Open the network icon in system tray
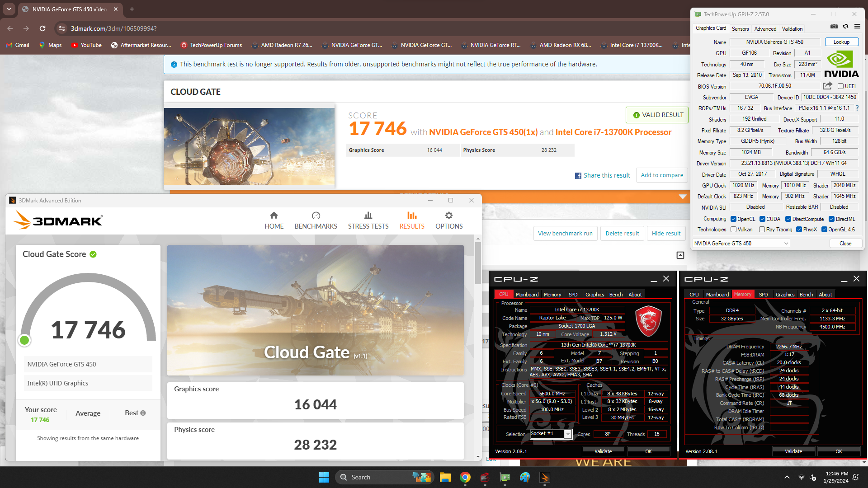868x488 pixels. pos(802,477)
